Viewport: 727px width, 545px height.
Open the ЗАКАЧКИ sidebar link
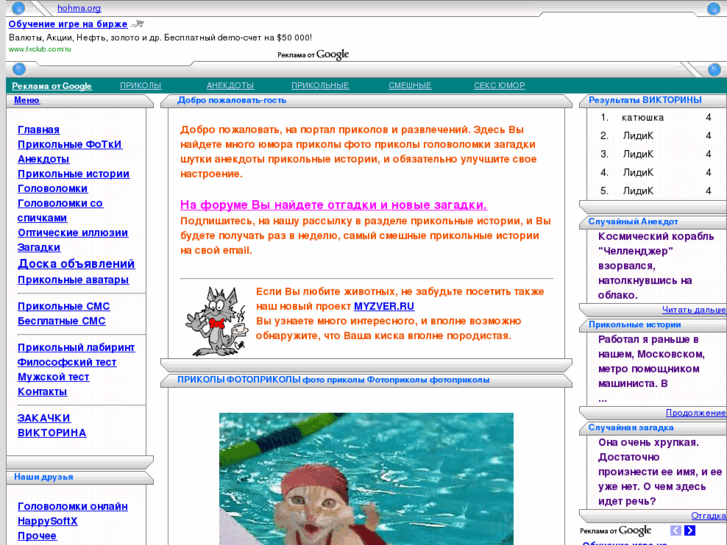click(x=44, y=418)
